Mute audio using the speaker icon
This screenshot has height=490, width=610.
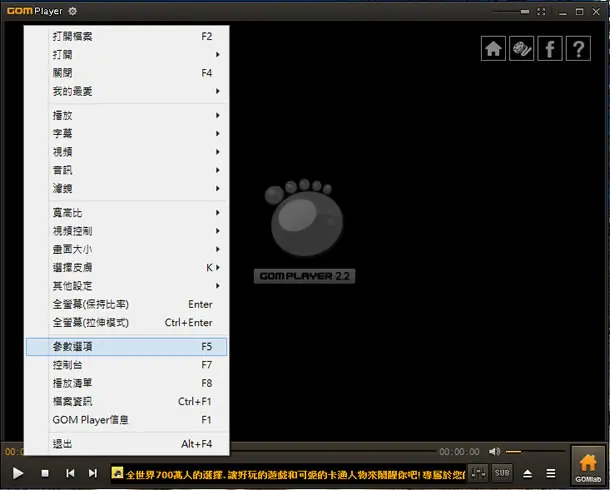(x=494, y=452)
